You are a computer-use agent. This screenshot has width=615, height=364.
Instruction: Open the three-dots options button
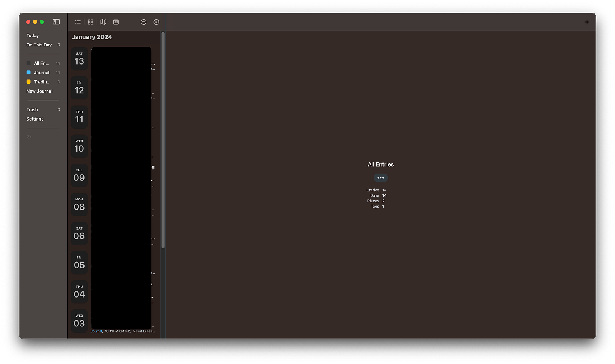pyautogui.click(x=381, y=178)
